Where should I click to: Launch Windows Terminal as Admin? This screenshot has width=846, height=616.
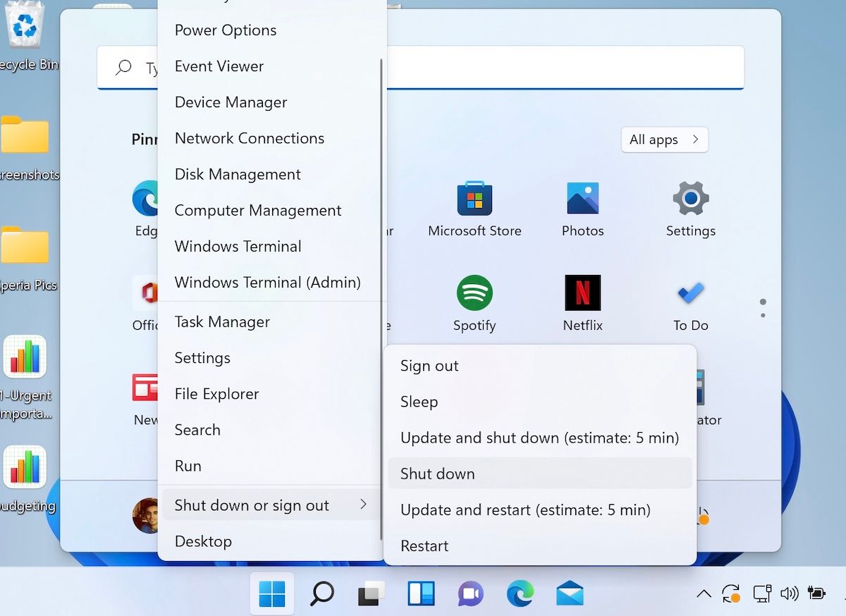(x=268, y=282)
